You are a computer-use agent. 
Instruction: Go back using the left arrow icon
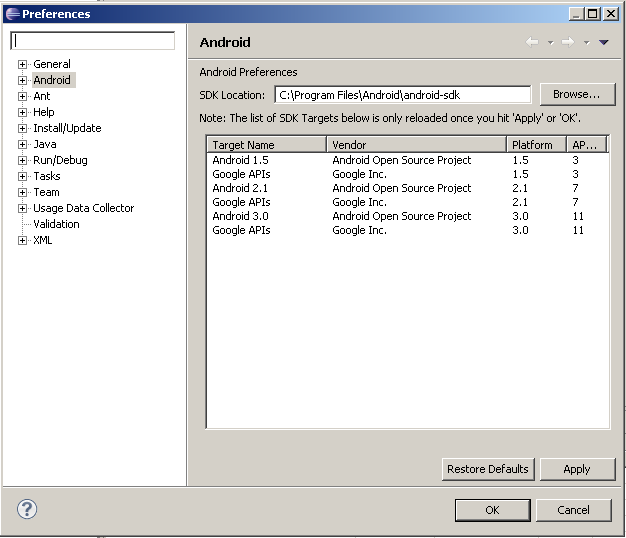(532, 42)
